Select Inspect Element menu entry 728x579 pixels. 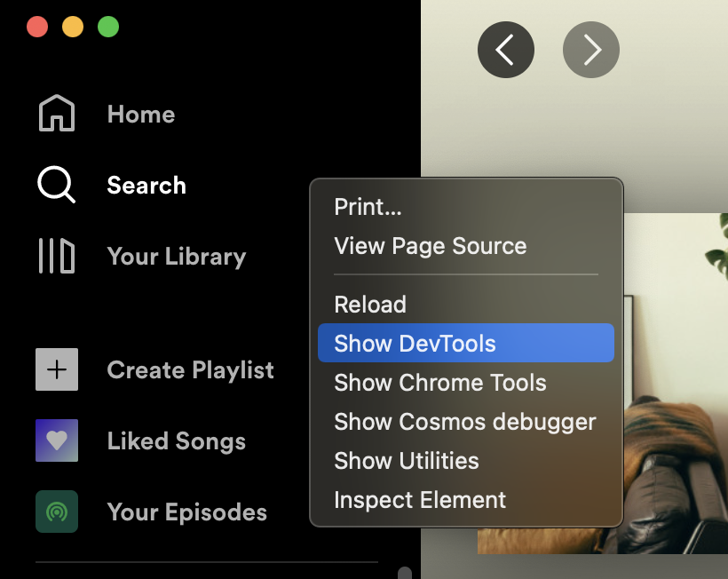(x=466, y=500)
